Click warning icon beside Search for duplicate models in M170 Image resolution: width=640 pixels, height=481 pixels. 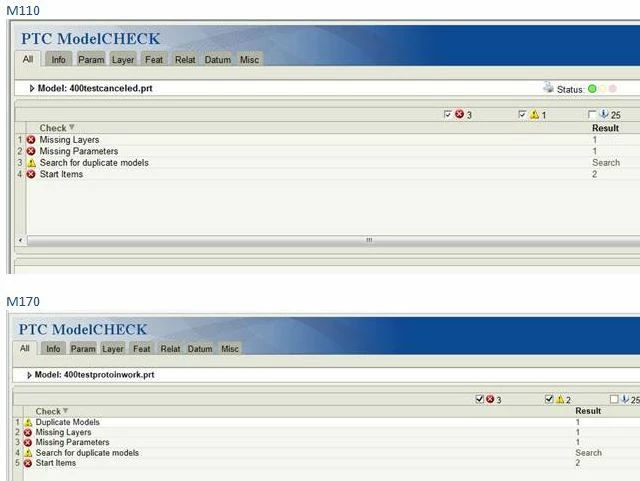pyautogui.click(x=28, y=453)
